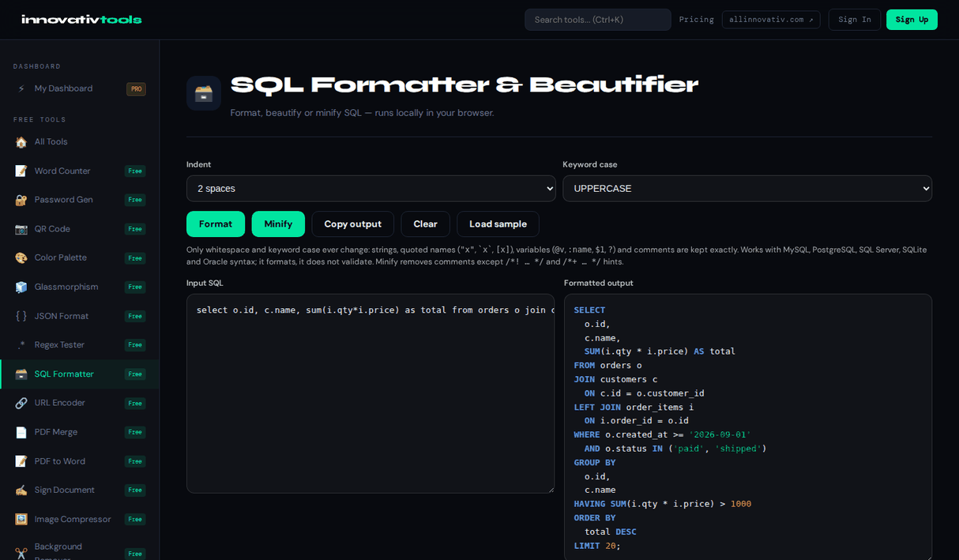Click the PRO badge beside My Dashboard
959x560 pixels.
pos(136,89)
